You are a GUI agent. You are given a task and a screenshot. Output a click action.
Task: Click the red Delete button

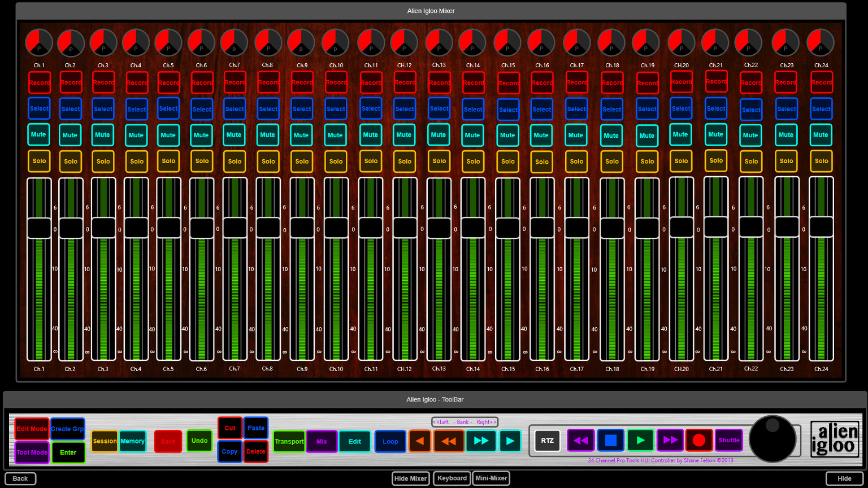(256, 452)
